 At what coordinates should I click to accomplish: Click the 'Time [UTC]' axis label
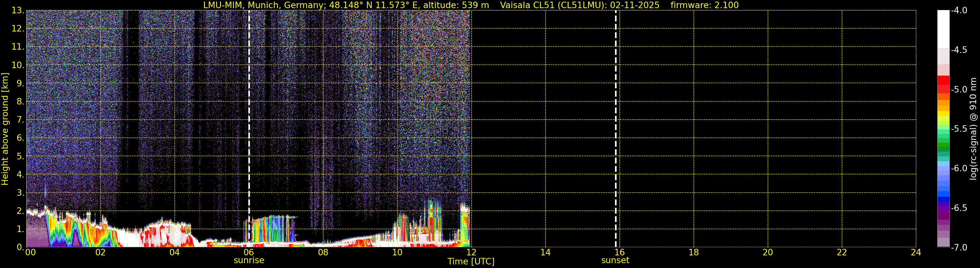click(471, 262)
